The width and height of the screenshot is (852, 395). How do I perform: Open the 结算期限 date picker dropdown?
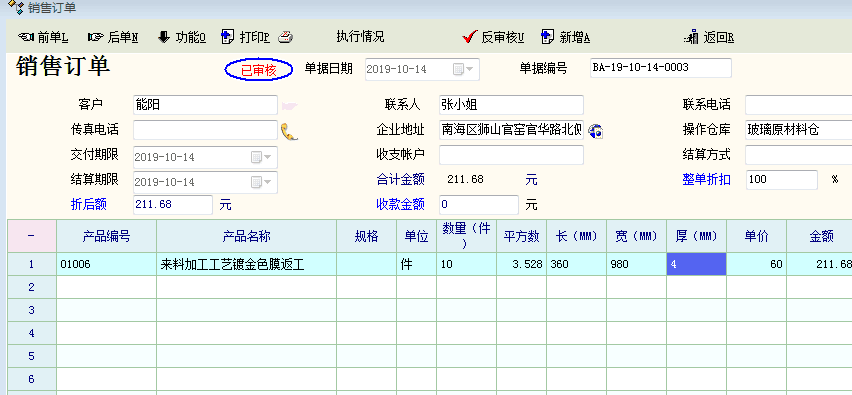(267, 182)
